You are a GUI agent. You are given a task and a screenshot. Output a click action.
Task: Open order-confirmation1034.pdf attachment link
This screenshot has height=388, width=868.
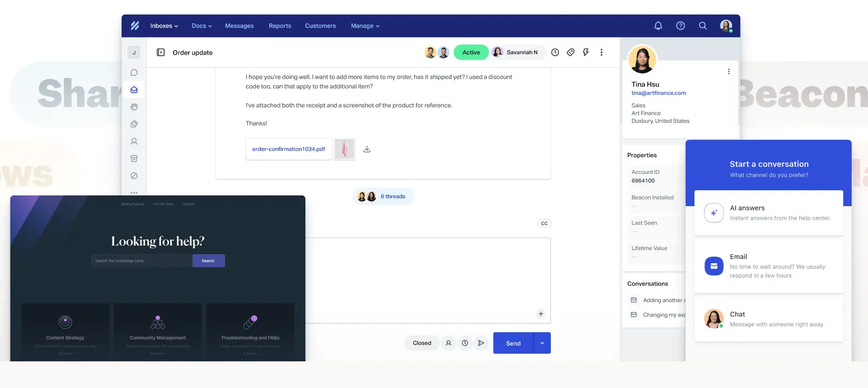tap(289, 149)
